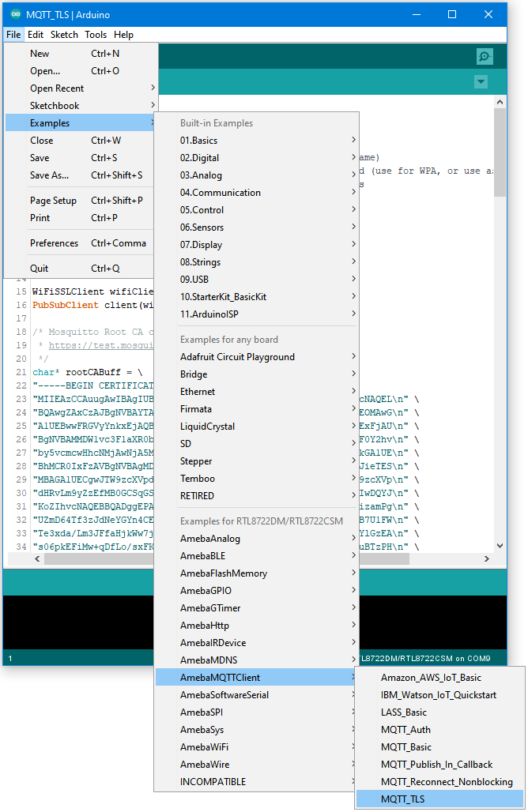Load the MQTT_Publish_In_Callback example
The image size is (528, 812).
click(x=440, y=764)
